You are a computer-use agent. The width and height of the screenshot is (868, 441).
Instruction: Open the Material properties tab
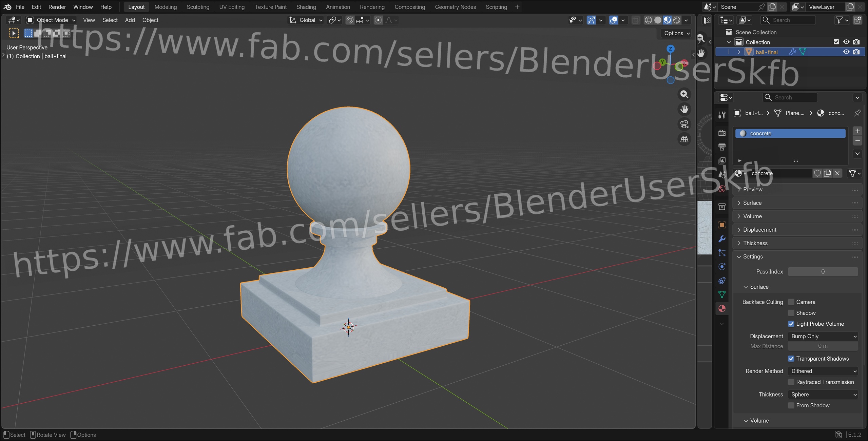[x=722, y=308]
